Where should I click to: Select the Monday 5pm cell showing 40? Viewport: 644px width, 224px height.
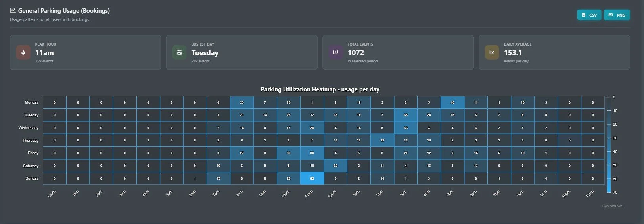(x=452, y=102)
